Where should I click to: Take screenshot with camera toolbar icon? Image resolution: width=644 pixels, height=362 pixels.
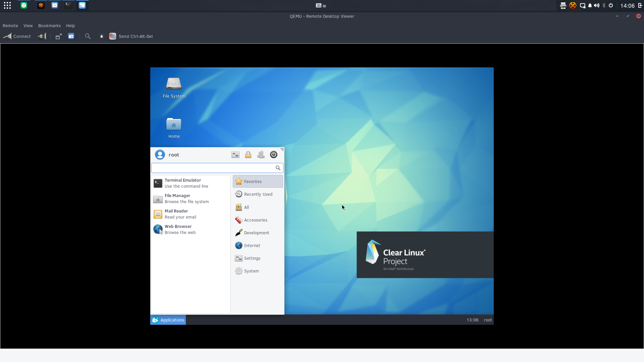coord(71,36)
